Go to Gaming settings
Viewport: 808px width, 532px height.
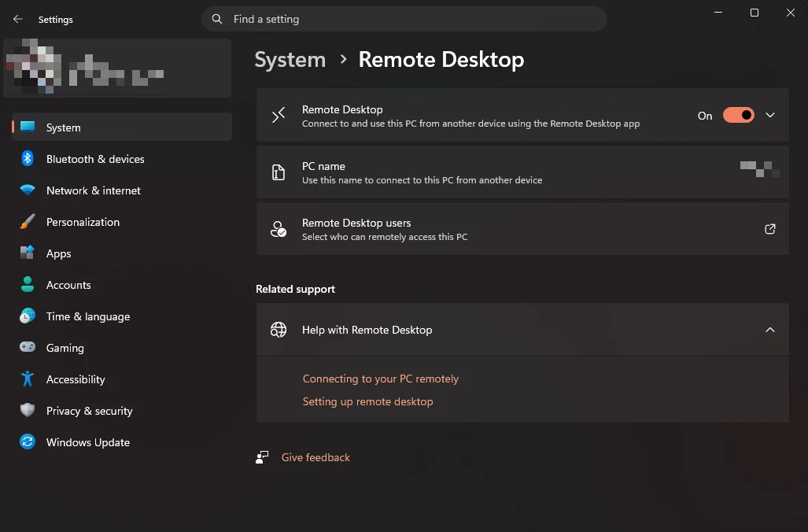tap(122, 347)
